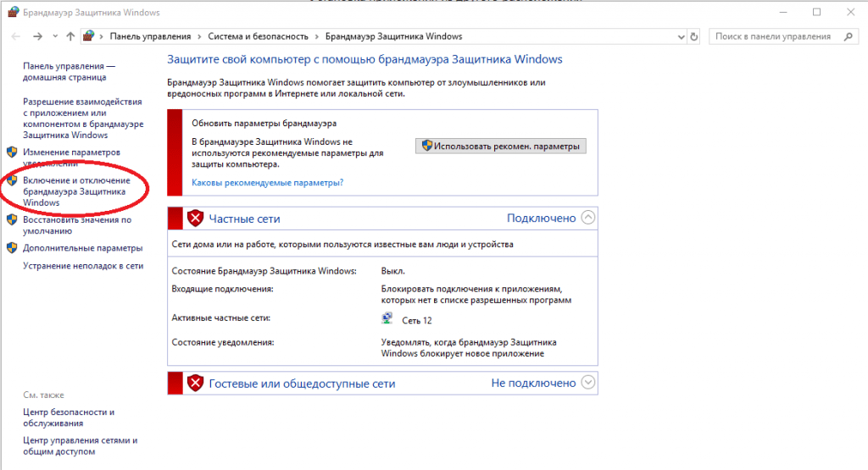Focus the Поиск в панели управления field
This screenshot has width=868, height=470.
(x=773, y=37)
